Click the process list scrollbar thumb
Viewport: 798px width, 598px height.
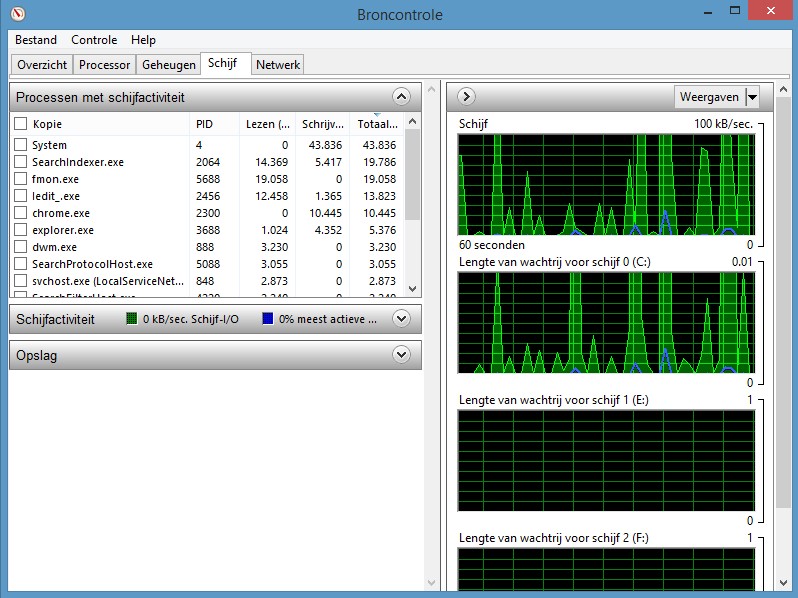coord(413,175)
